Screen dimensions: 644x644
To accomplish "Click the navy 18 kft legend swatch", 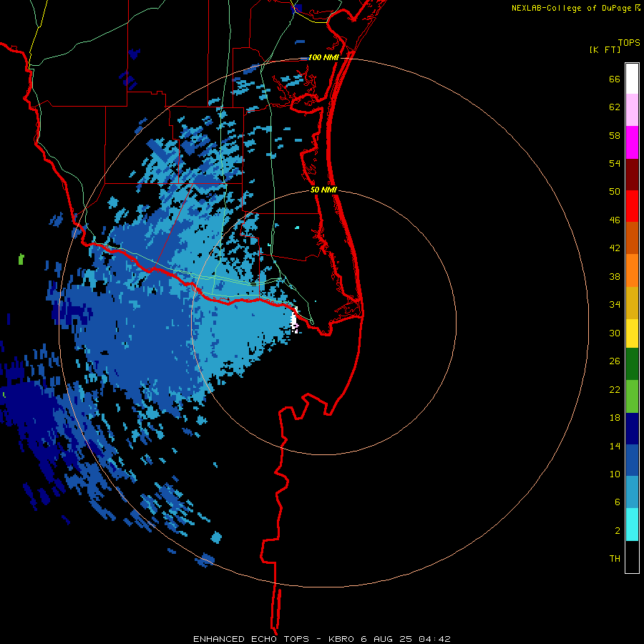I will [632, 429].
